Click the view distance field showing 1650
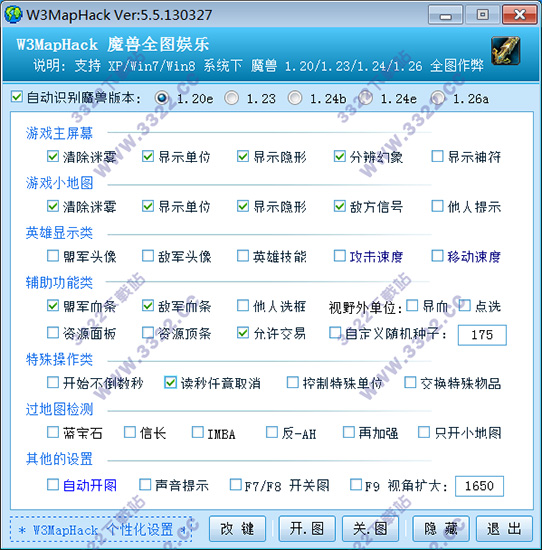Screen dimensions: 542x550 pyautogui.click(x=479, y=486)
